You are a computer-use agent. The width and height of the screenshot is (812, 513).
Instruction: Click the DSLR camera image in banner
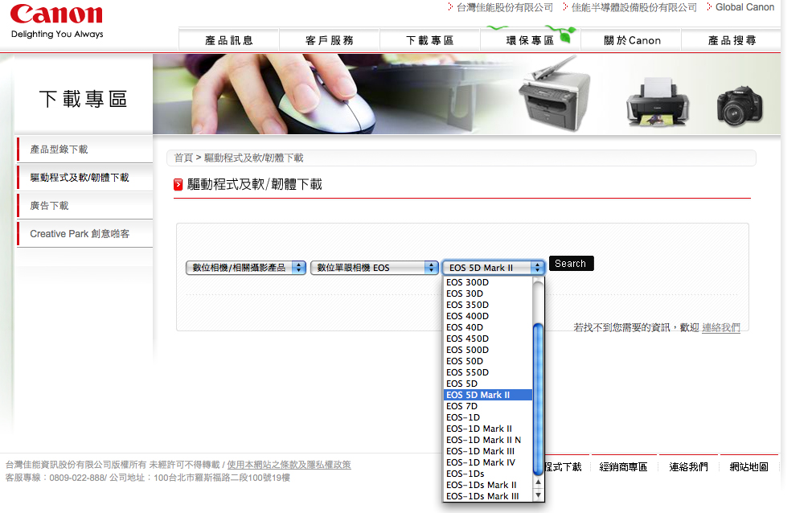740,105
